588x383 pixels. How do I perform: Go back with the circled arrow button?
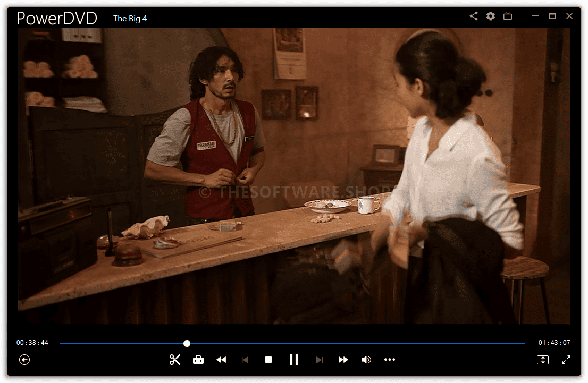pos(24,360)
